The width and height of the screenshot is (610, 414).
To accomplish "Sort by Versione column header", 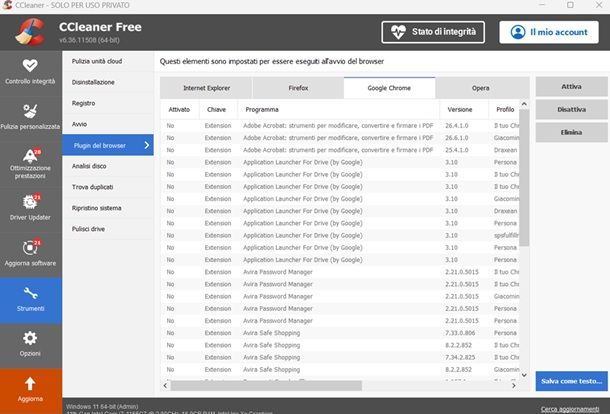I will [464, 109].
